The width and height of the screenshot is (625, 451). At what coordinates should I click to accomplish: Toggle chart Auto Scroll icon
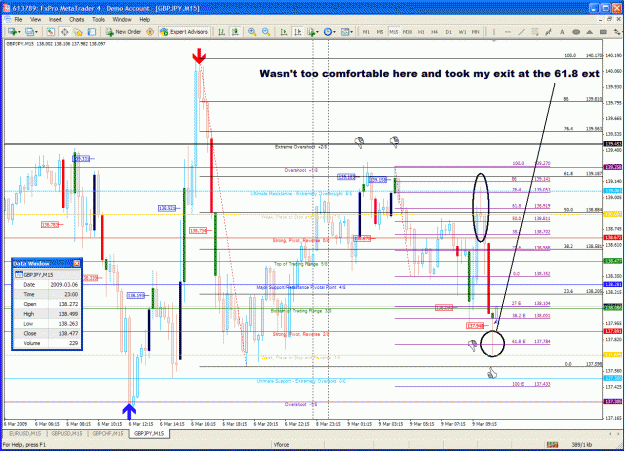[284, 32]
